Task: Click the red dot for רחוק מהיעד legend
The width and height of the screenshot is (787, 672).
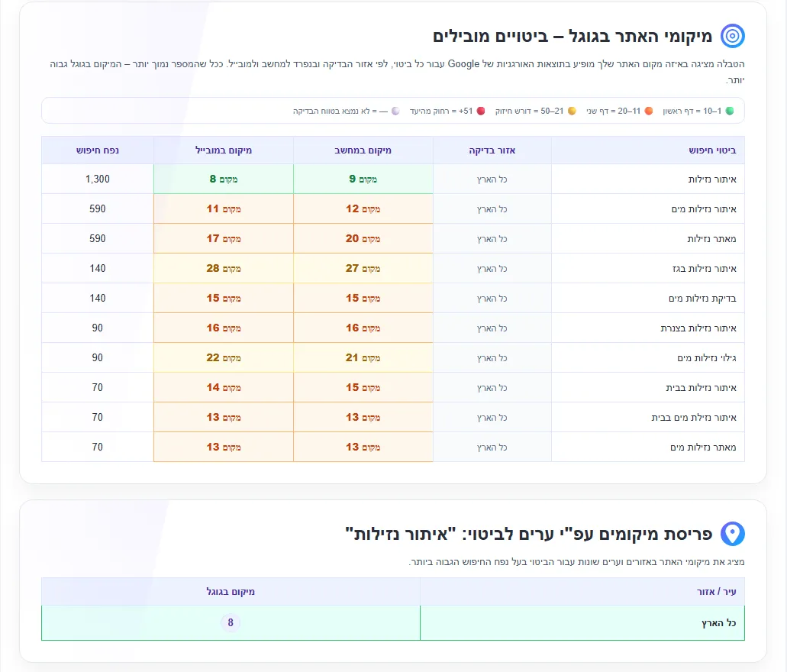Action: [481, 111]
